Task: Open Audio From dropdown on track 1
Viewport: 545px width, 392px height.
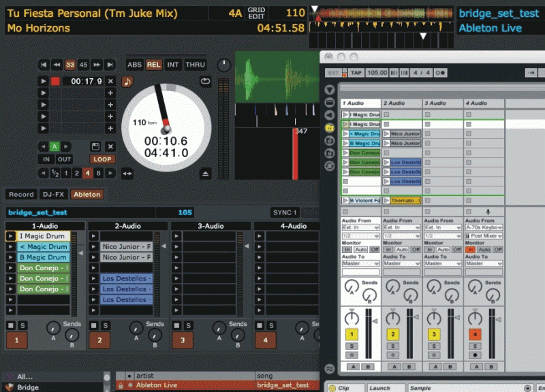Action: tap(361, 228)
